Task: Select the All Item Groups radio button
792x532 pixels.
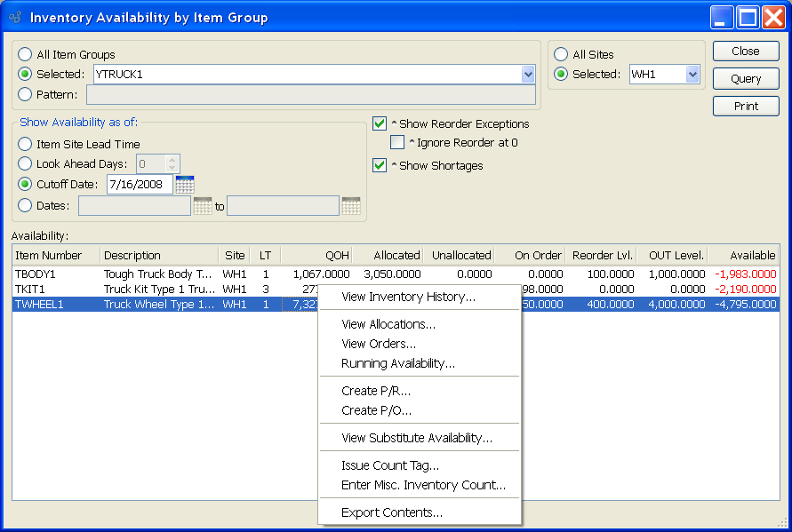Action: tap(25, 55)
